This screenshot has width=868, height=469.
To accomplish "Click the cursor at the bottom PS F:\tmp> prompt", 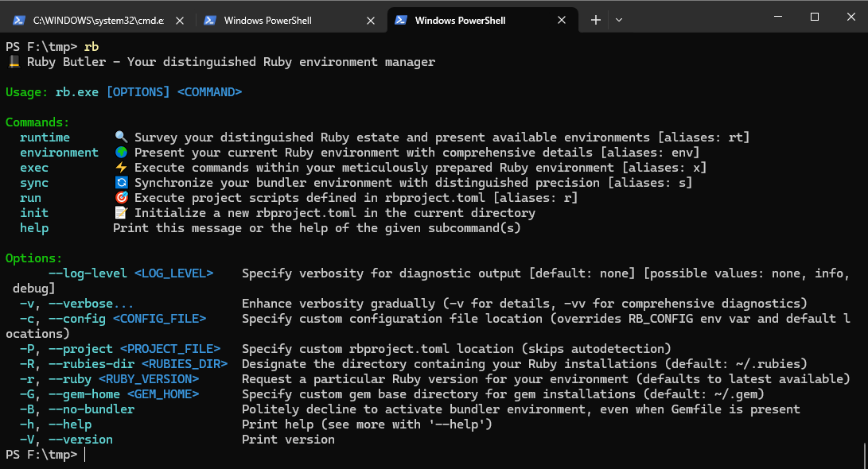I will point(85,455).
